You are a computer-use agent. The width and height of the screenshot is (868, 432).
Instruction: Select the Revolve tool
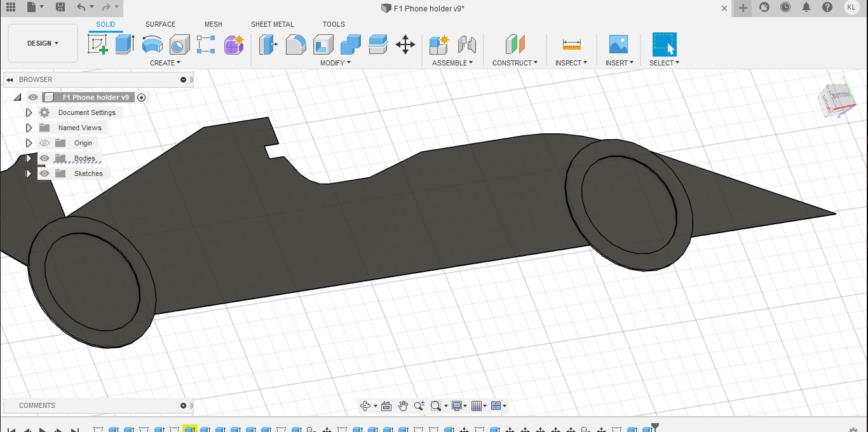click(152, 44)
